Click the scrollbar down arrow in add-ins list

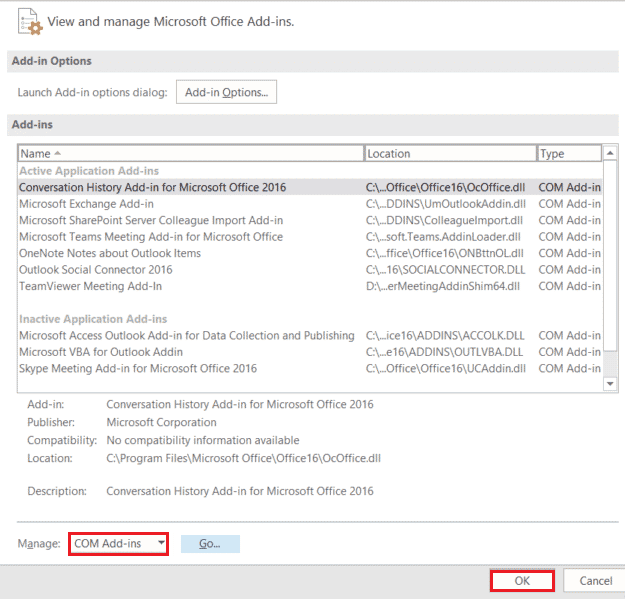pos(610,384)
